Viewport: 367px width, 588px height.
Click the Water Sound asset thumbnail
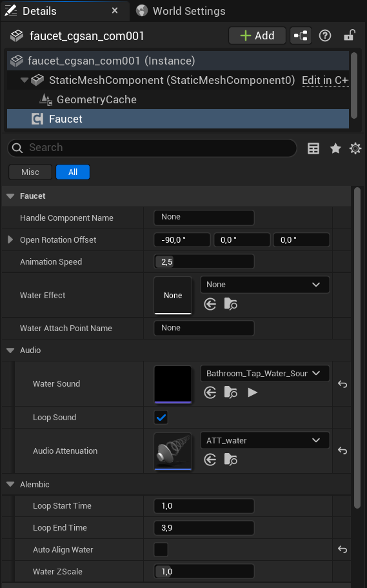173,385
